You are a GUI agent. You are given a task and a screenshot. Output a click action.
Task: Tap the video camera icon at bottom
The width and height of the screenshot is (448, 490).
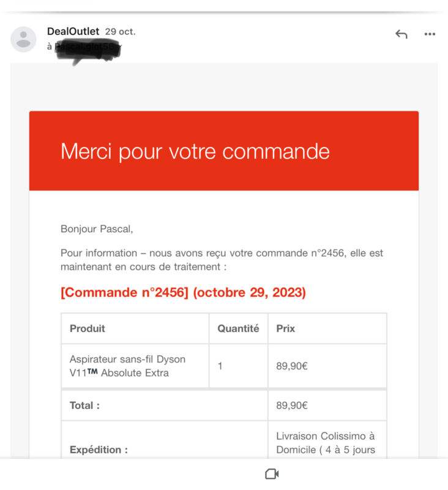click(x=272, y=473)
